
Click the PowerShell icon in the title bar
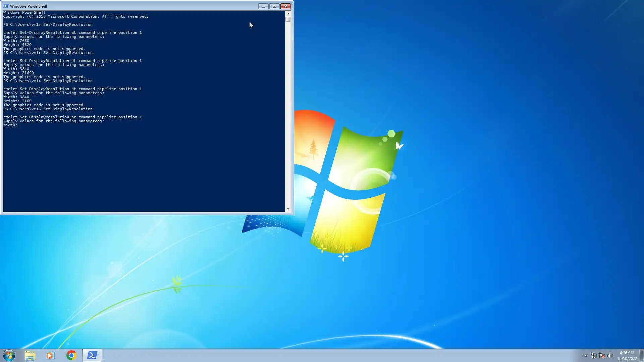6,6
